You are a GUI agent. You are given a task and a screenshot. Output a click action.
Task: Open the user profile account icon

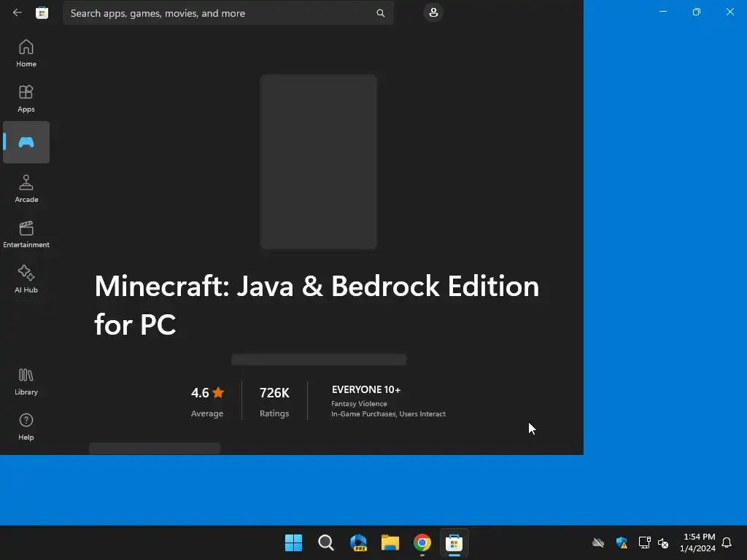[433, 12]
